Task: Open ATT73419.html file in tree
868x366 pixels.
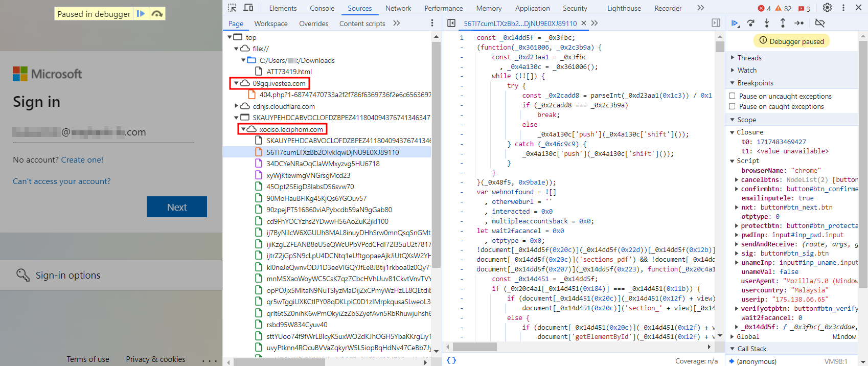Action: coord(289,72)
